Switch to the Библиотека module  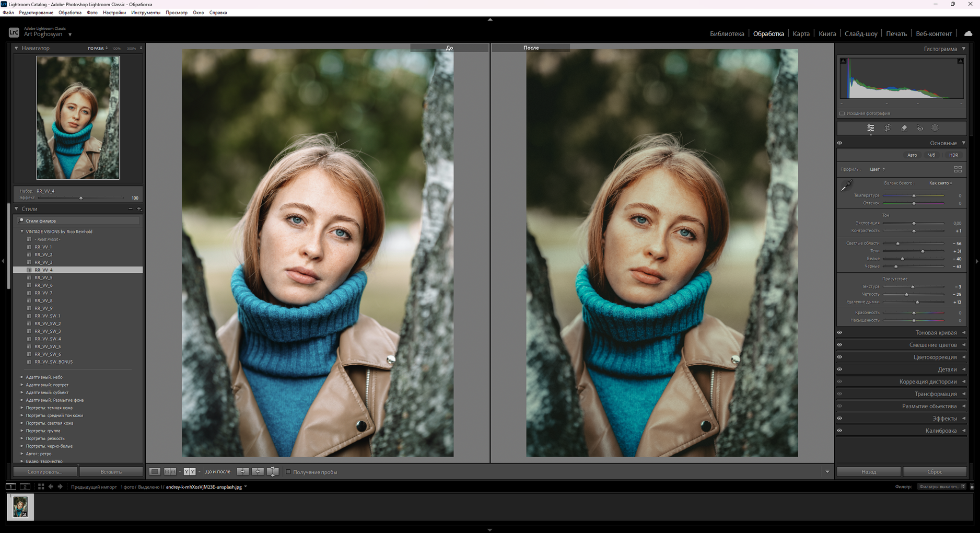(x=727, y=33)
